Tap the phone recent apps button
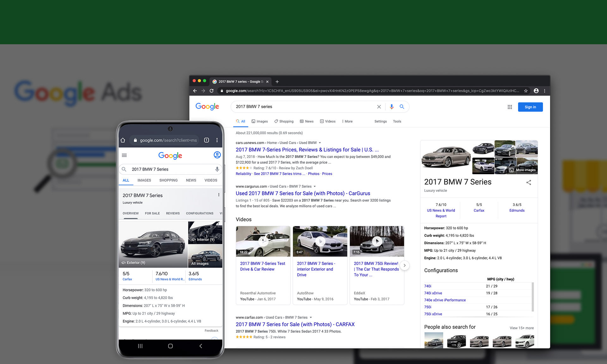 pyautogui.click(x=140, y=346)
